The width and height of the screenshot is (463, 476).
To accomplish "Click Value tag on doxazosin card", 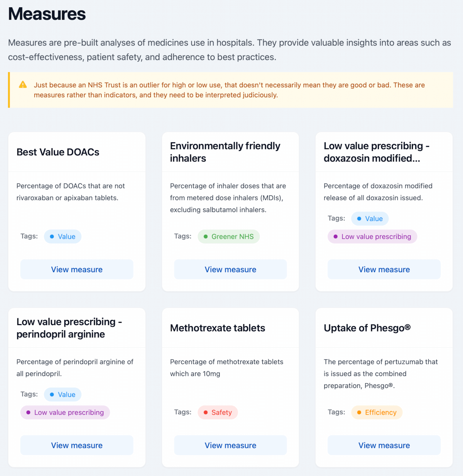I will pos(370,219).
